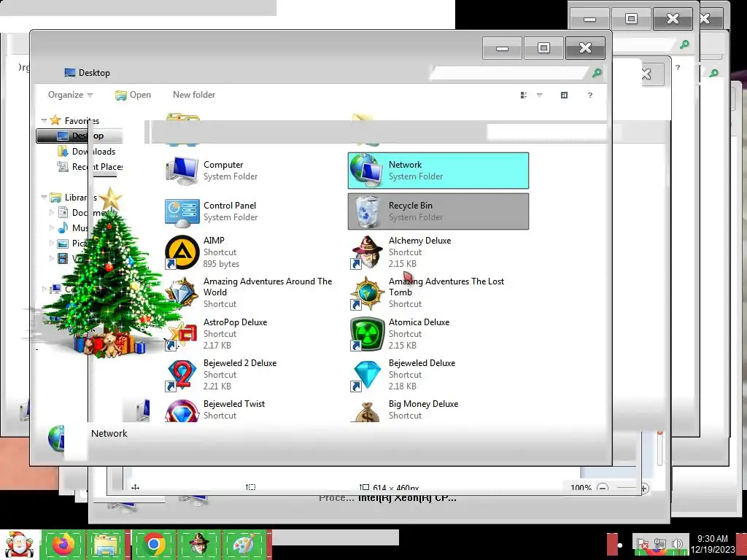
Task: Switch to Alchemy wizard taskbar icon
Action: (x=199, y=544)
